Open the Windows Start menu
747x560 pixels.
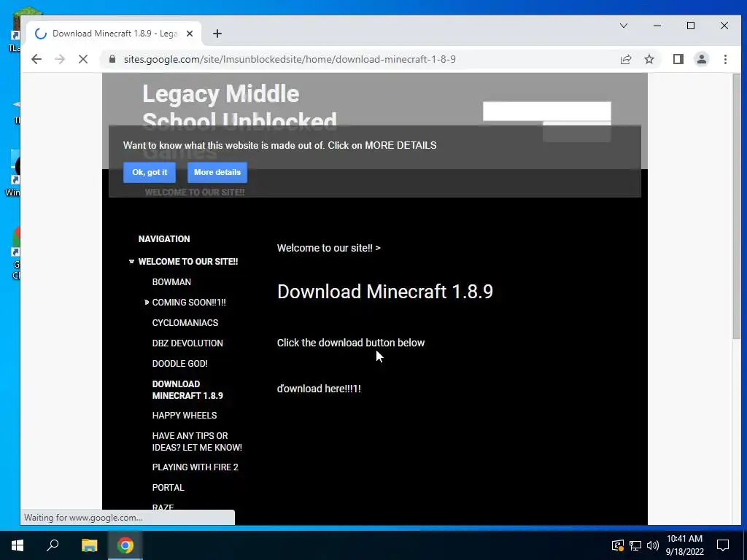18,545
